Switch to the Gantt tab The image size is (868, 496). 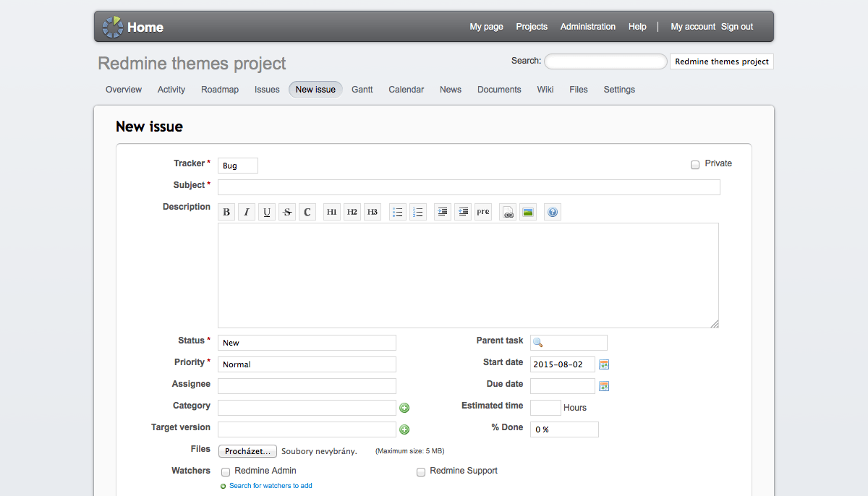(362, 90)
